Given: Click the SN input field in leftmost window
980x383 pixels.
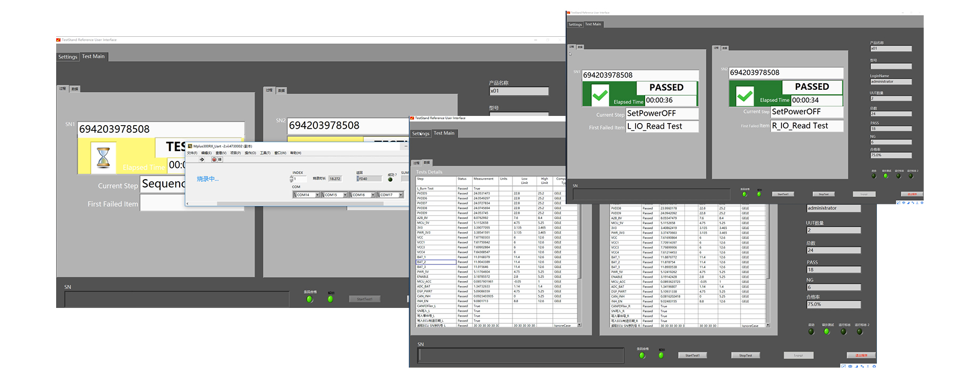Looking at the screenshot, I should [177, 299].
